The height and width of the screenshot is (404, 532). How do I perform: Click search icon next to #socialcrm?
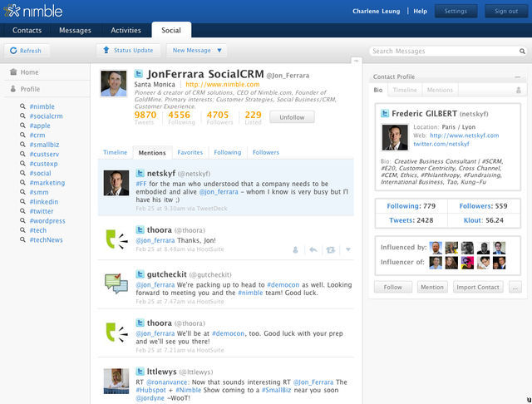[22, 116]
